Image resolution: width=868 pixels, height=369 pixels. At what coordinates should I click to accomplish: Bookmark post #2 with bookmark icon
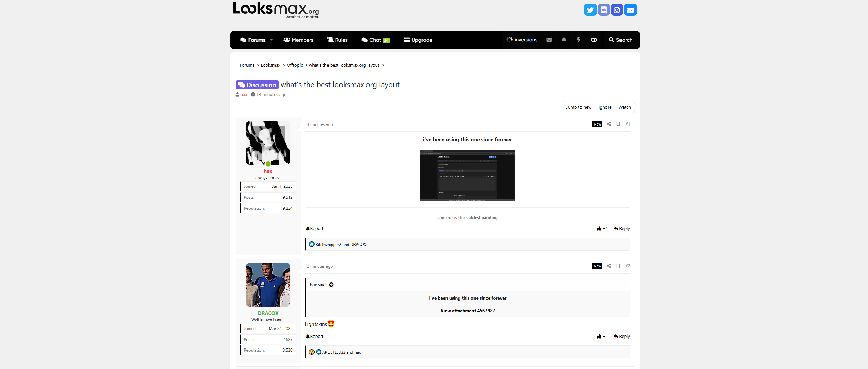[x=618, y=266]
